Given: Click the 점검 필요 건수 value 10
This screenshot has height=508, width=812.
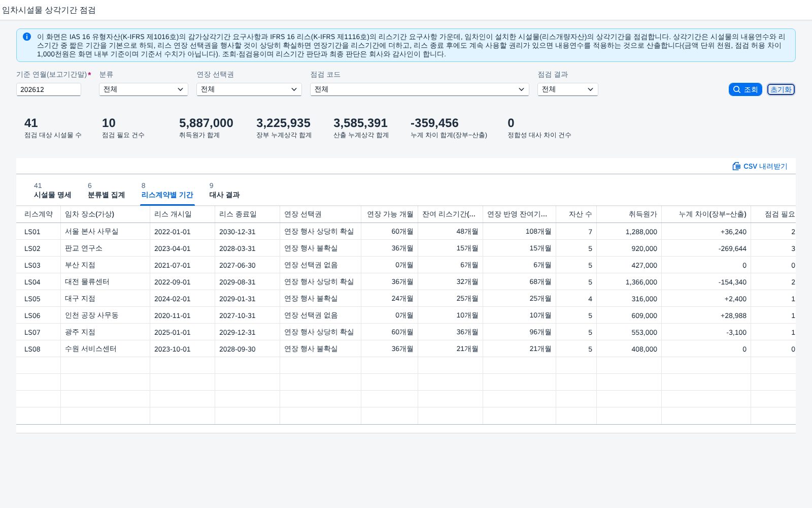Looking at the screenshot, I should point(109,123).
